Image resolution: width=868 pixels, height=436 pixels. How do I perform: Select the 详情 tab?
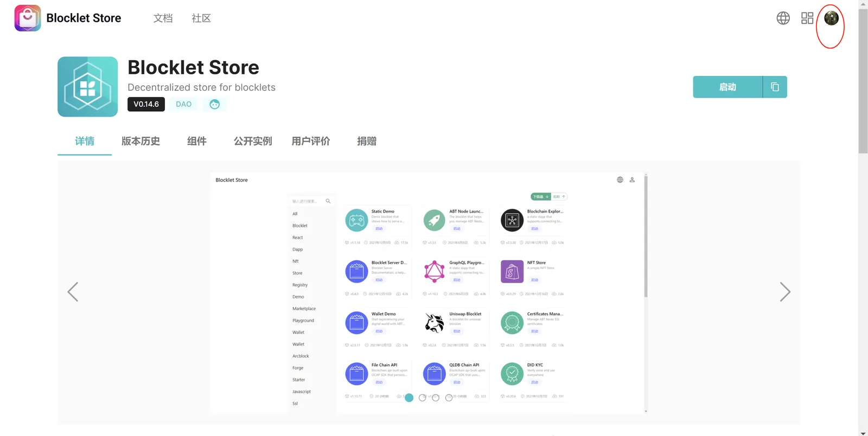pyautogui.click(x=85, y=141)
